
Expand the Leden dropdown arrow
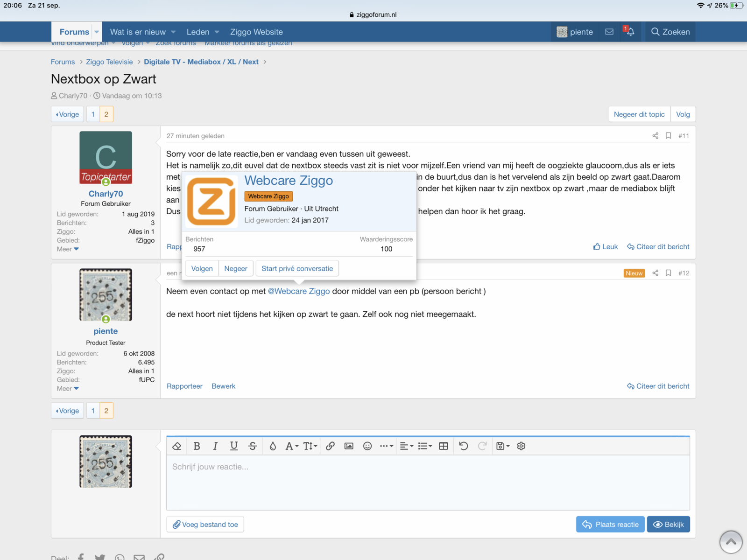pos(217,32)
